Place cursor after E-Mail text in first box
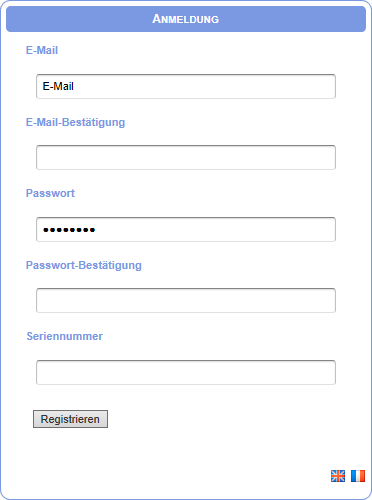This screenshot has height=500, width=372. coord(74,86)
